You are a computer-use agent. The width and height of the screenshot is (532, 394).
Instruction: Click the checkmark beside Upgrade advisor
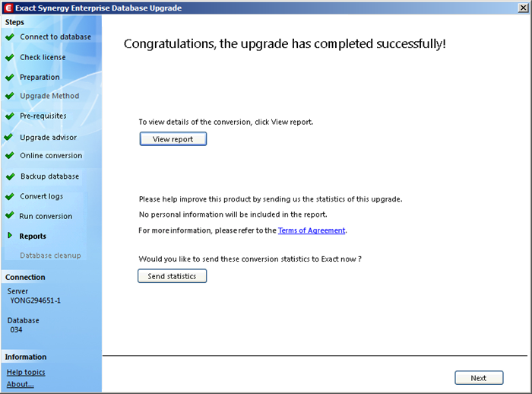point(8,137)
